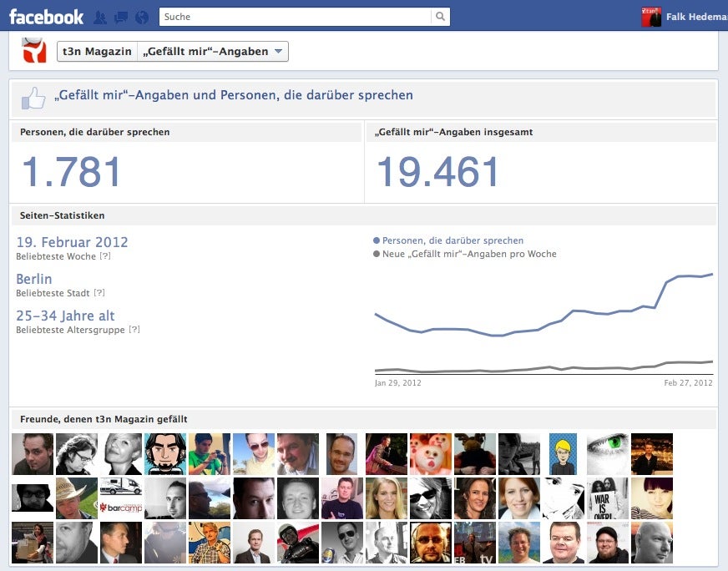Viewport: 728px width, 571px height.
Task: Focus the Suche search field
Action: click(x=296, y=17)
